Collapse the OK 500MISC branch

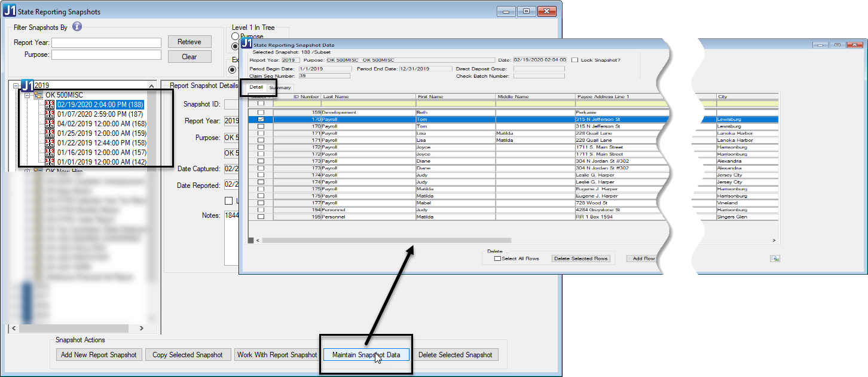[x=27, y=94]
